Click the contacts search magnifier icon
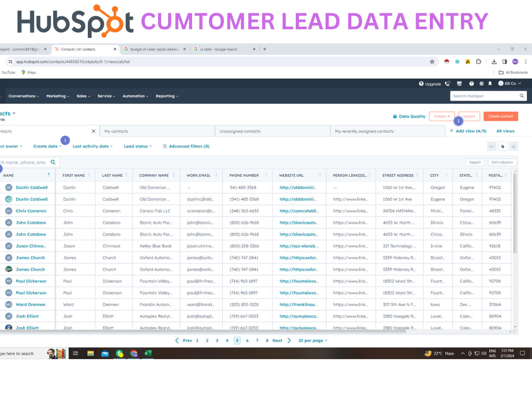This screenshot has height=399, width=532. coord(53,162)
